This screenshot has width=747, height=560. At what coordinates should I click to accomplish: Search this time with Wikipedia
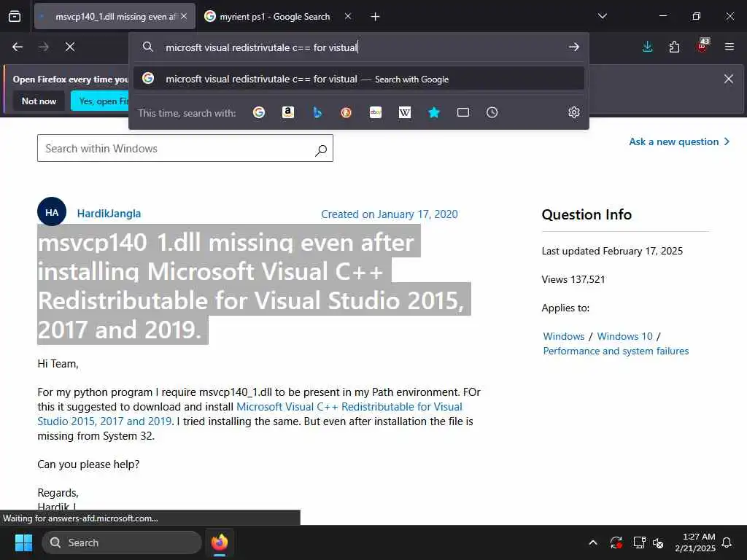tap(404, 112)
